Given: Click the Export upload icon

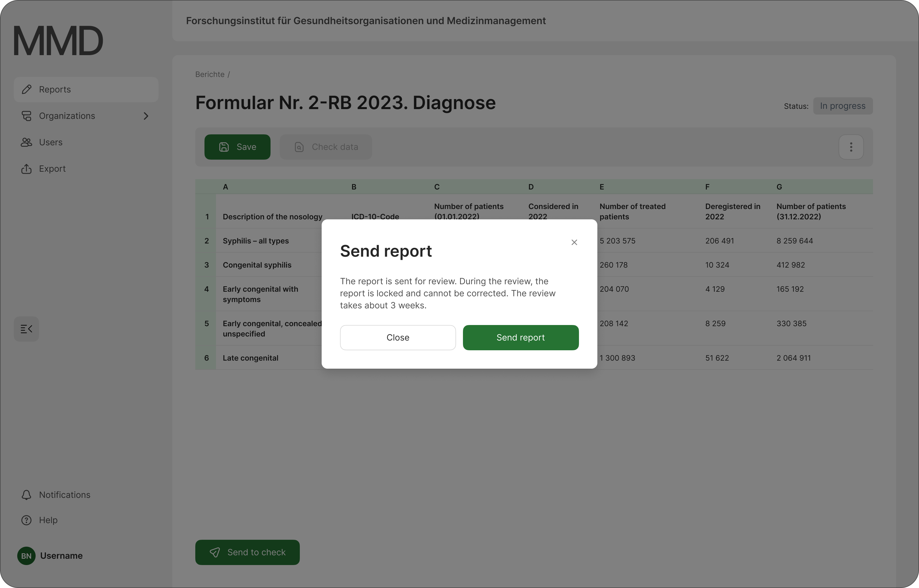Looking at the screenshot, I should point(26,169).
